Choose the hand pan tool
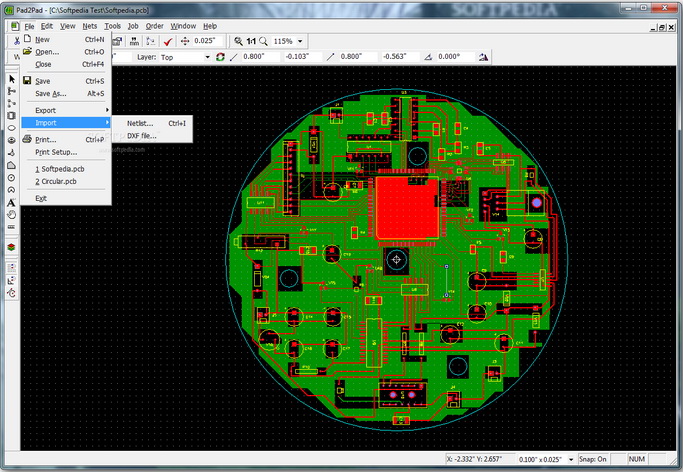This screenshot has height=472, width=683. (x=12, y=214)
